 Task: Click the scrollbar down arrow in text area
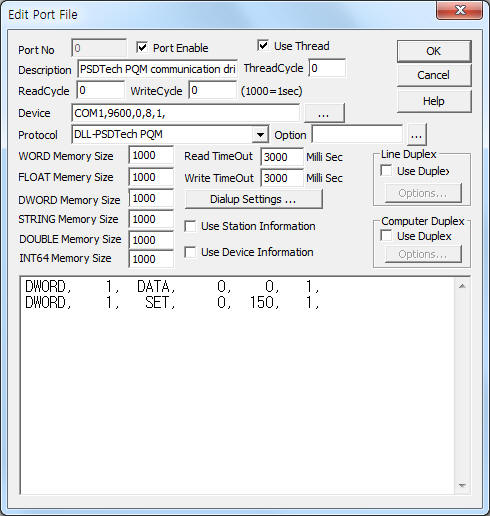click(x=462, y=485)
